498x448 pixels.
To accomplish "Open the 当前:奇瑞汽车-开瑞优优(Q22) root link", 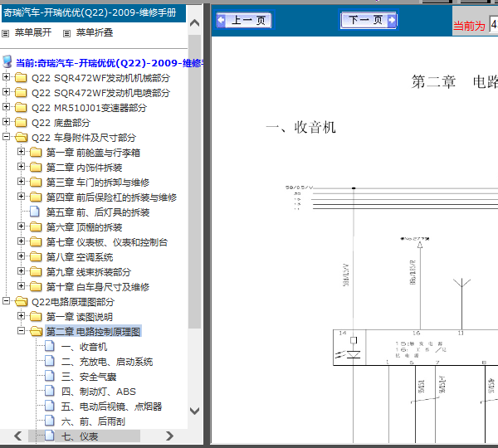I will [110, 63].
